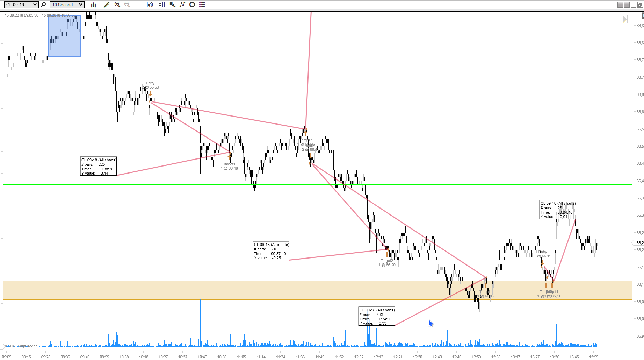The height and width of the screenshot is (360, 644).
Task: Open the data box magnifier document icon
Action: pyautogui.click(x=150, y=5)
